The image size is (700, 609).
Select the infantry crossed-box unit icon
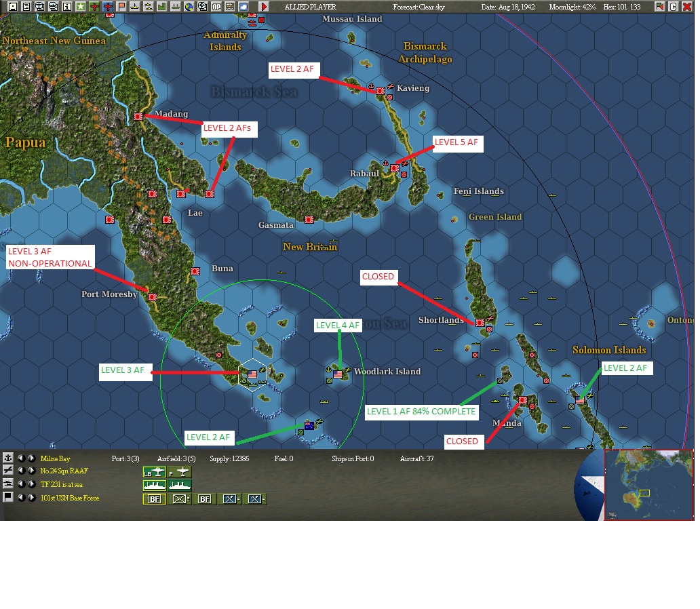point(180,498)
